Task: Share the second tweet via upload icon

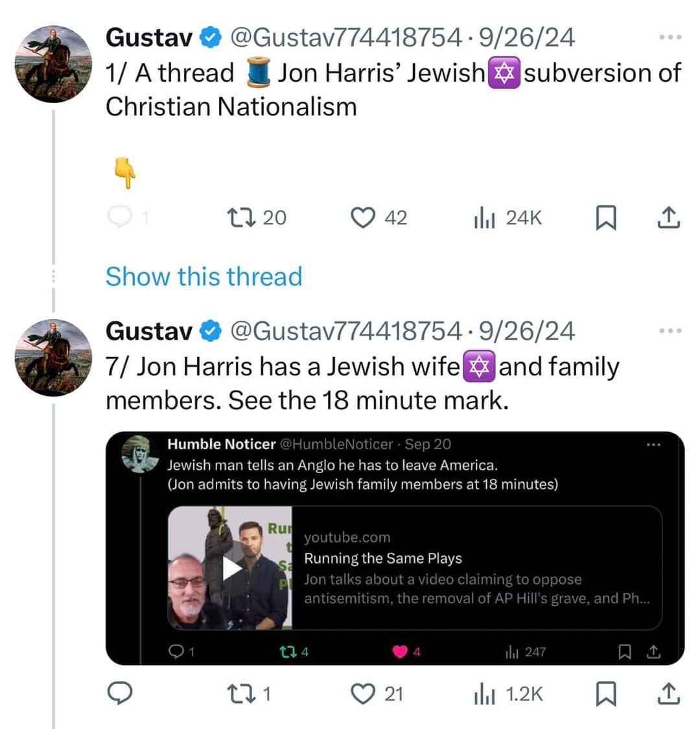Action: [669, 693]
